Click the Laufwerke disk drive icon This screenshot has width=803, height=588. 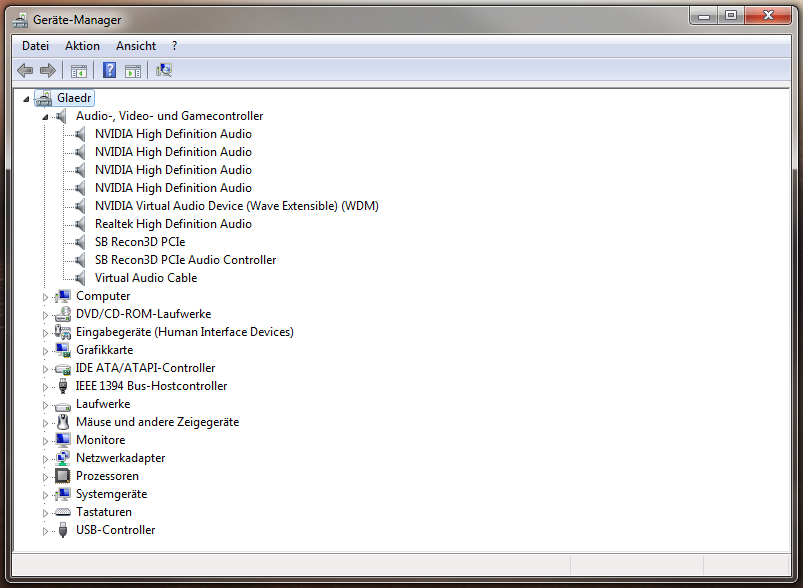click(62, 407)
